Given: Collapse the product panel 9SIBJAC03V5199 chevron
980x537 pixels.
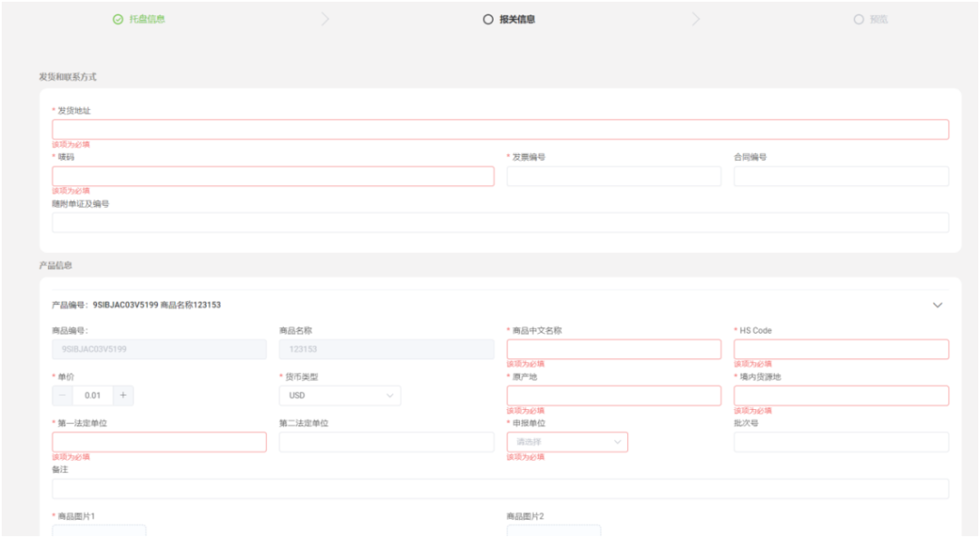Looking at the screenshot, I should (x=937, y=305).
